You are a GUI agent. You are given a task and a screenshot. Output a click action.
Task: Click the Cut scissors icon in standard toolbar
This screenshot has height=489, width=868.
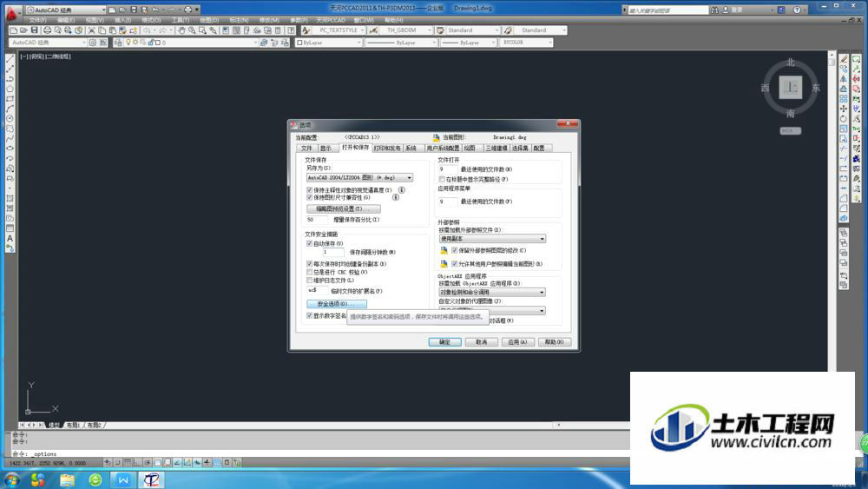point(92,30)
